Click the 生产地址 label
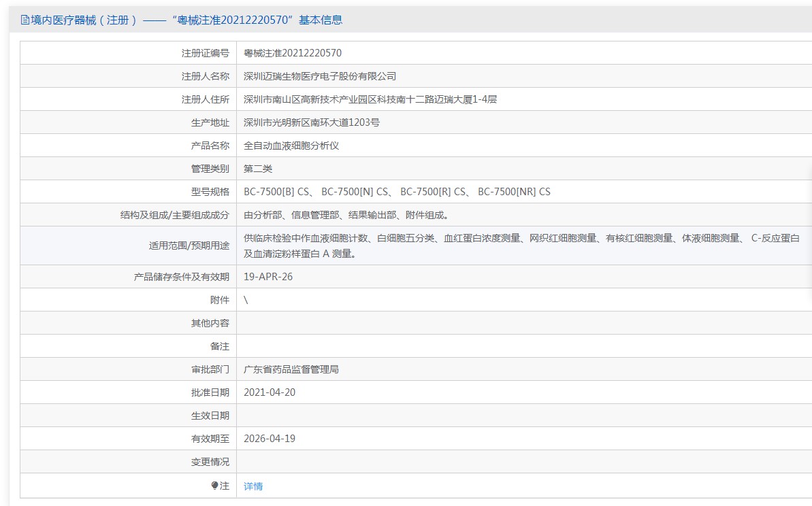The height and width of the screenshot is (506, 812). [x=210, y=122]
